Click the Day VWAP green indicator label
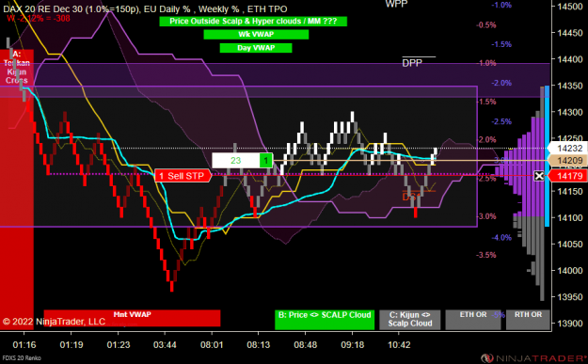This screenshot has width=588, height=364. point(256,48)
